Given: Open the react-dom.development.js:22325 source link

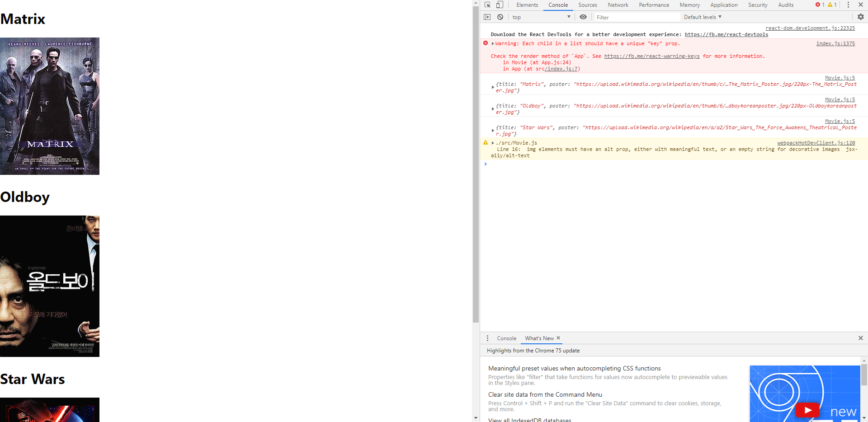Looking at the screenshot, I should [x=810, y=28].
